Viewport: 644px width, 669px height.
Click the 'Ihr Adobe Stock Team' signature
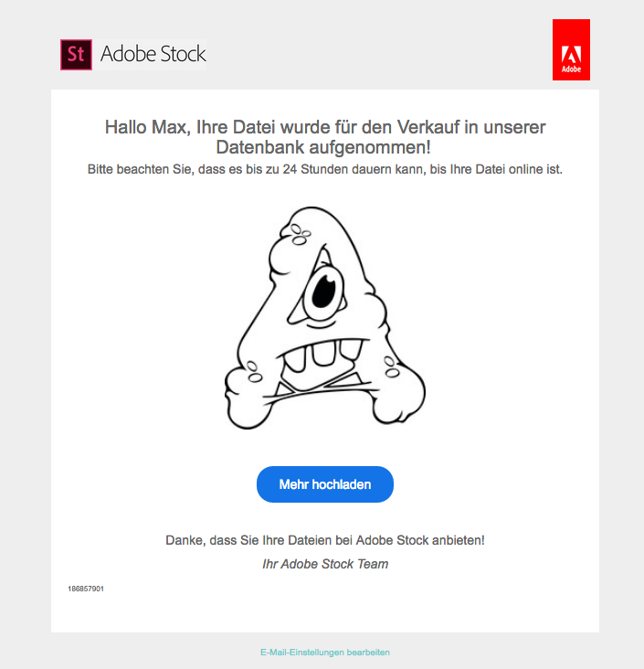coord(324,564)
